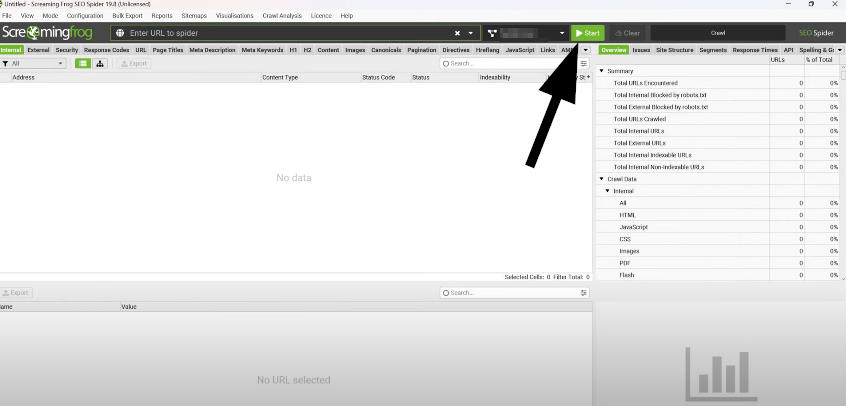Switch to list view with the green icon

pos(83,64)
